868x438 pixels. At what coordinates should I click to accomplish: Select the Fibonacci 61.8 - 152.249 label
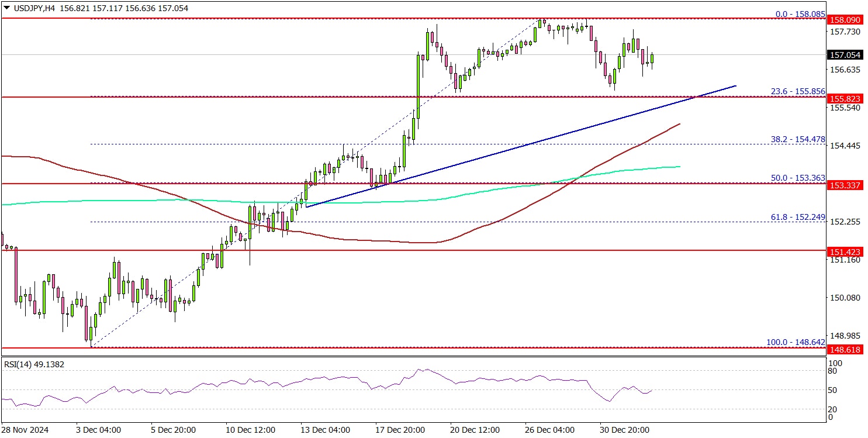pyautogui.click(x=796, y=217)
